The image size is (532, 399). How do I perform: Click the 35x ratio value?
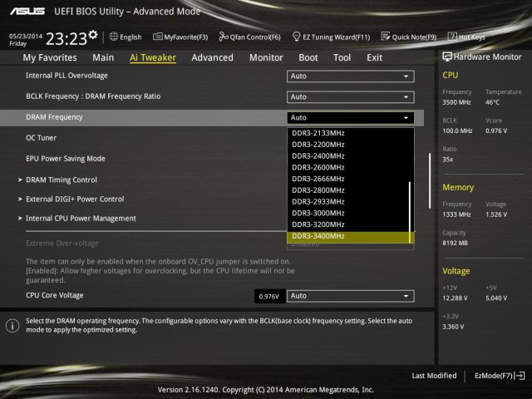448,160
